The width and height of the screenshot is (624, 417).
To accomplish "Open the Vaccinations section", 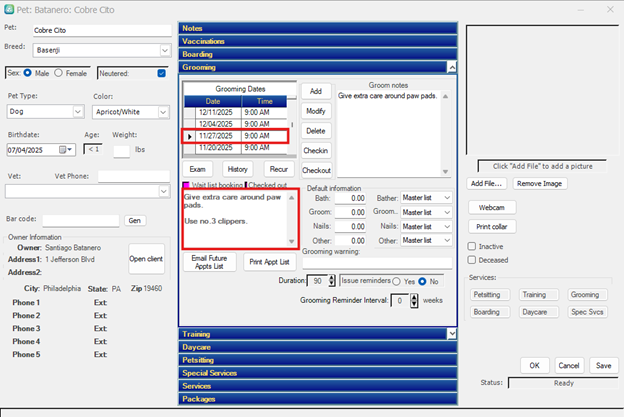I will [318, 41].
